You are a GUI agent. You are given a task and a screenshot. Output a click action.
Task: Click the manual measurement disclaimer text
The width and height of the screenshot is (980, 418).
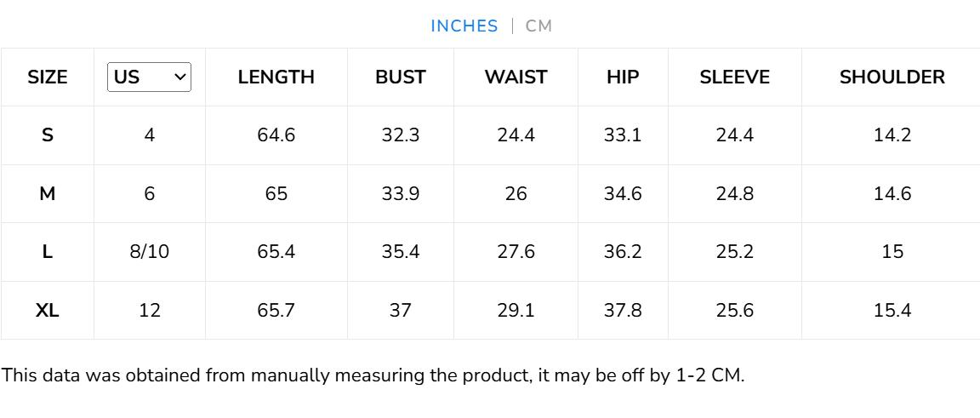pyautogui.click(x=373, y=375)
